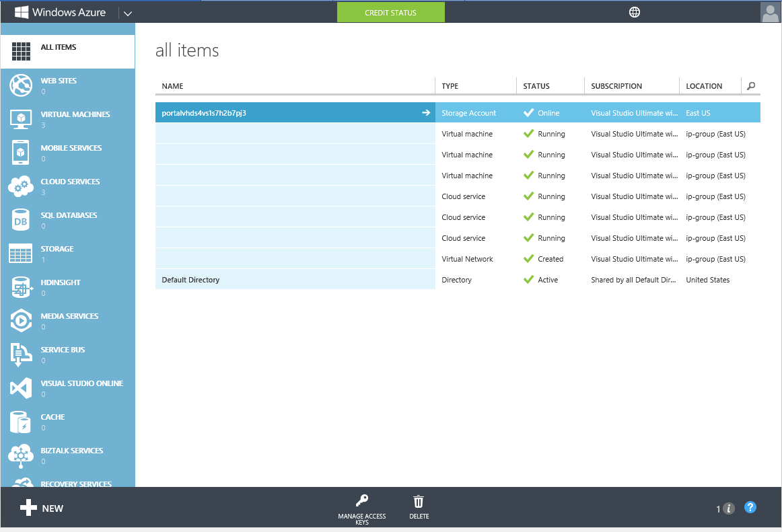
Task: Go to STORAGE section
Action: (x=57, y=249)
